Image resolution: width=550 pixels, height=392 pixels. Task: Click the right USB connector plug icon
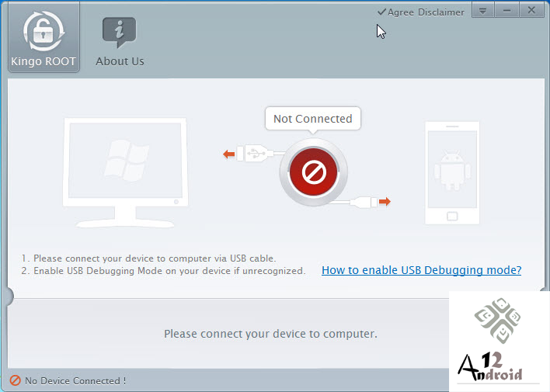pyautogui.click(x=364, y=202)
